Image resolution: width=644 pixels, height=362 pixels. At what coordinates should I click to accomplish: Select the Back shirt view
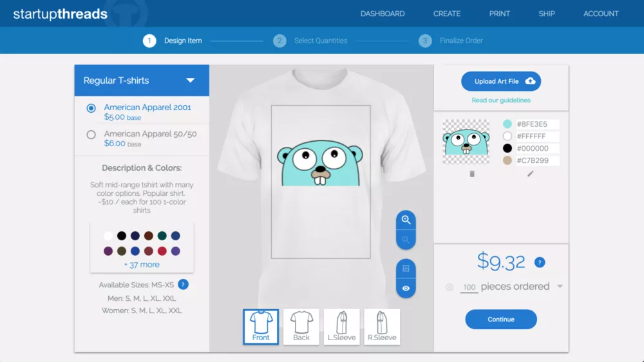[301, 327]
